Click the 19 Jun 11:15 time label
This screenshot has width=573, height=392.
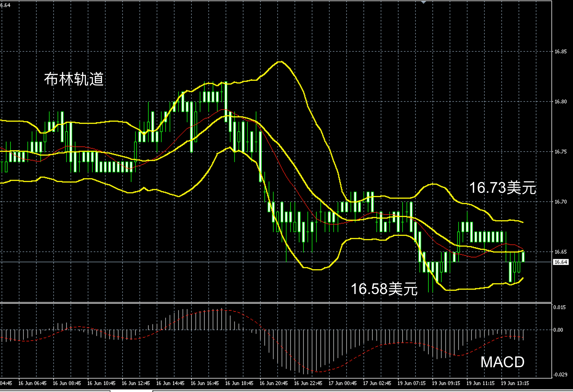[x=480, y=383]
